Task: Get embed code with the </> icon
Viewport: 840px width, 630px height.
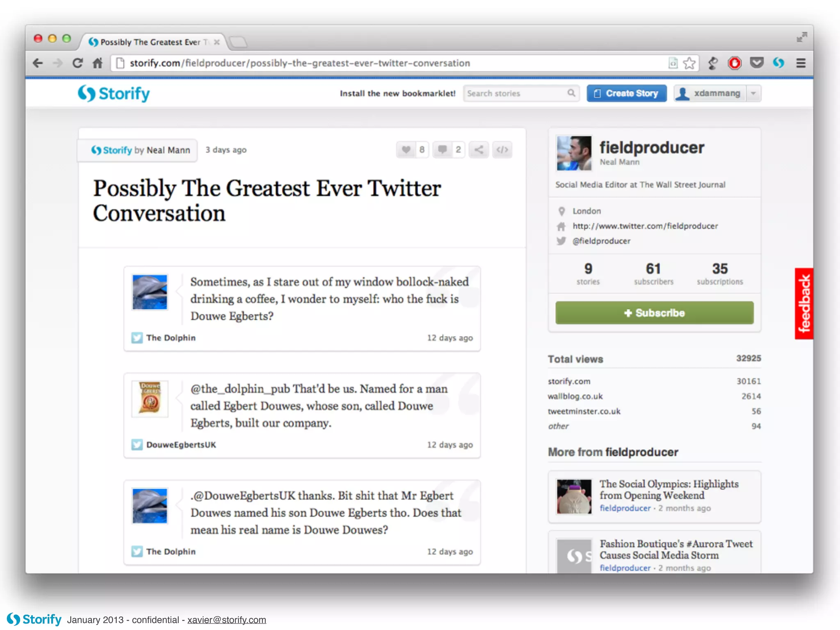Action: pos(502,150)
